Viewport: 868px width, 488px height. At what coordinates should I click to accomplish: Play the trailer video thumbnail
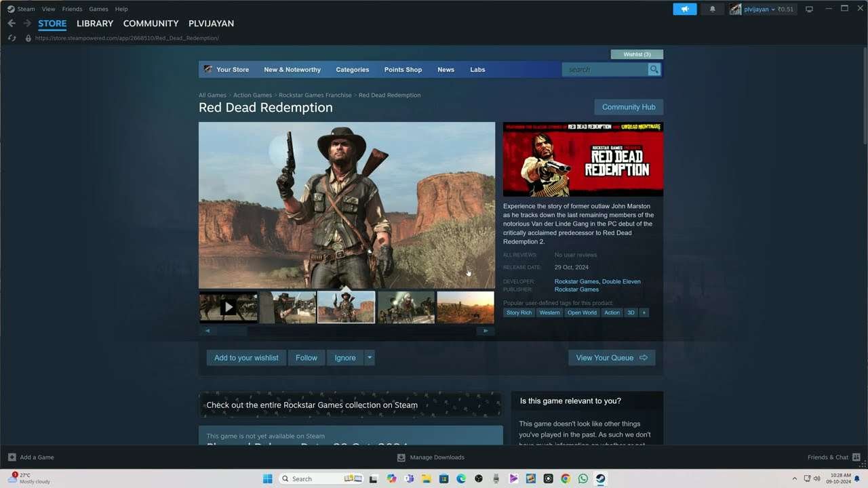tap(229, 307)
